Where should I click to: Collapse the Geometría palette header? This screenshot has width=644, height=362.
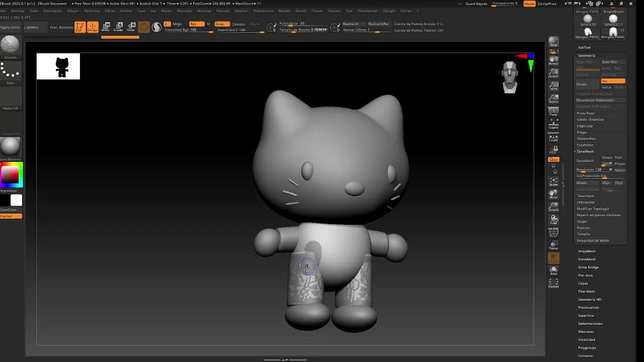[x=587, y=55]
